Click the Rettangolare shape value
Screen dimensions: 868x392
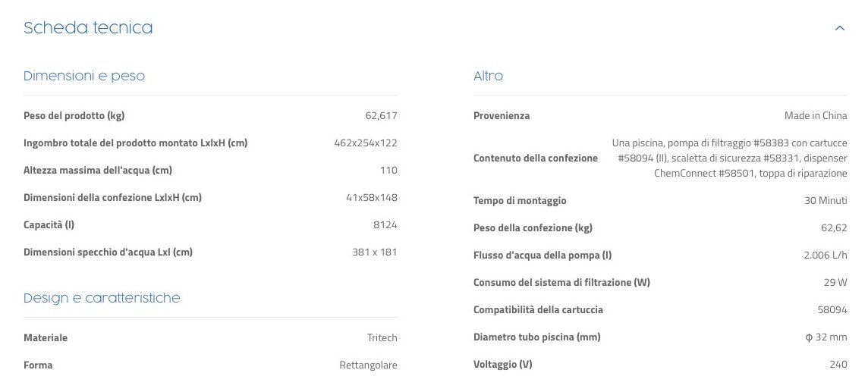(368, 365)
